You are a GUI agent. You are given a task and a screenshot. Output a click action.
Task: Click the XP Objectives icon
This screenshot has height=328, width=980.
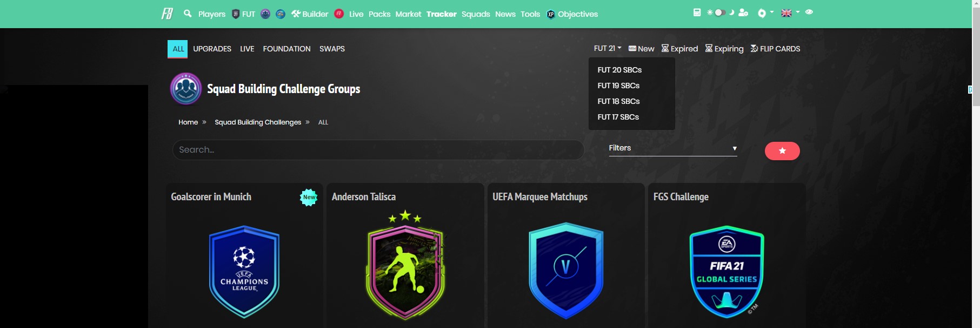(551, 14)
